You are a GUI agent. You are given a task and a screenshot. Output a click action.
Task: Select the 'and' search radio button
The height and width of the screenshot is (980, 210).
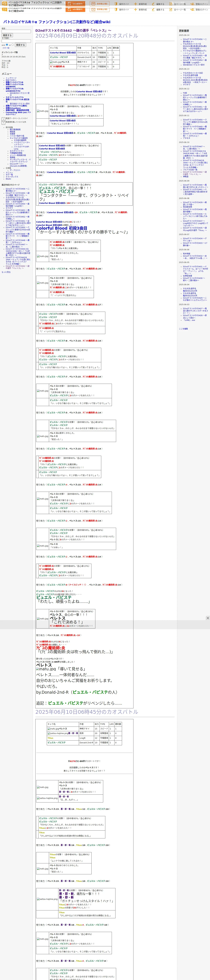coord(7,45)
